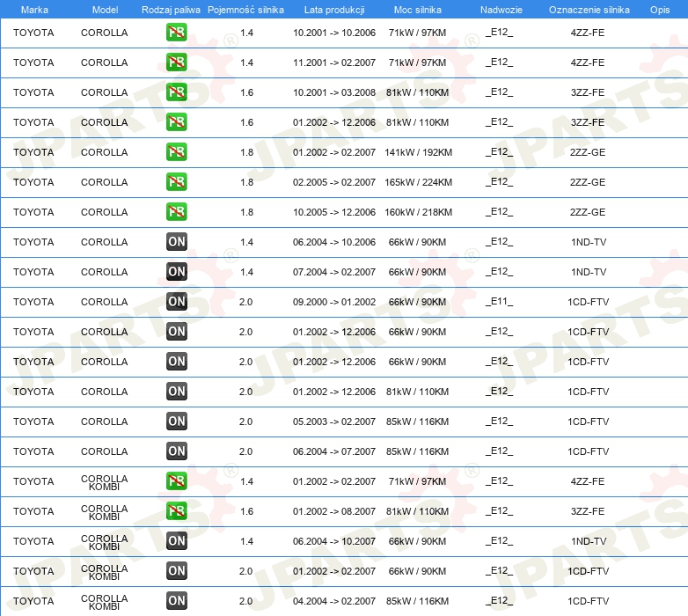The width and height of the screenshot is (688, 616).
Task: Select the date cell 07.2004 -> 02.2007
Action: pos(334,272)
